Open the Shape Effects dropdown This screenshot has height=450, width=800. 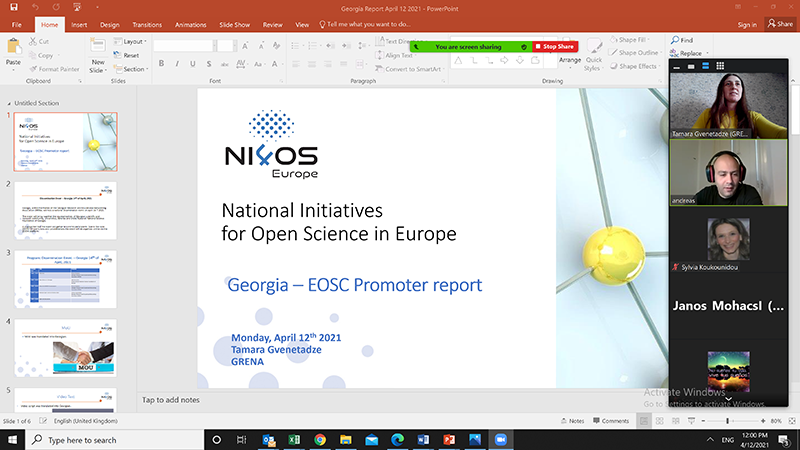click(635, 66)
